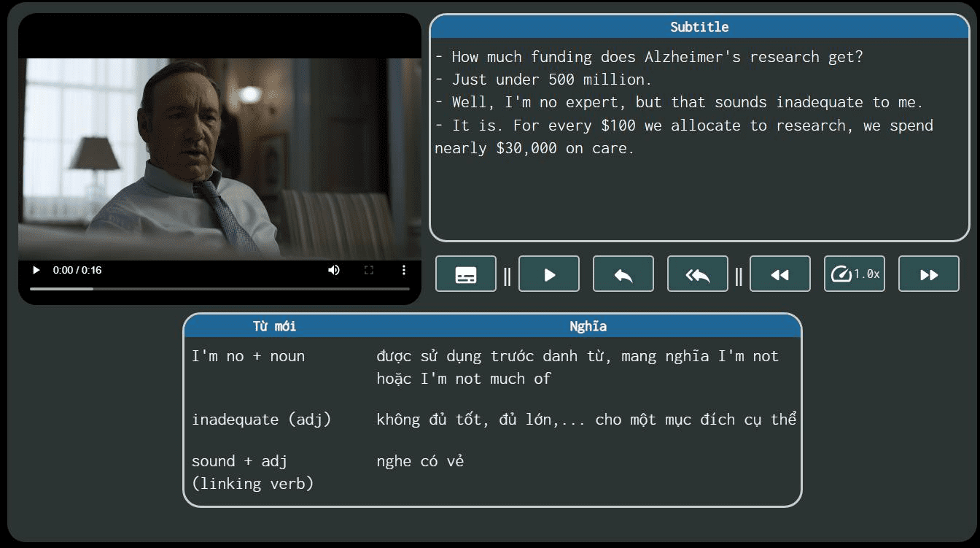Screen dimensions: 980x548
Task: Click the "sound + adj" vocabulary entry
Action: point(239,461)
